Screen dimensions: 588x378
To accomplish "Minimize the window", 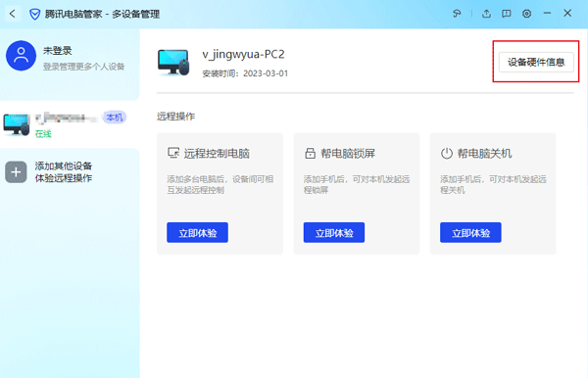I will pos(547,14).
